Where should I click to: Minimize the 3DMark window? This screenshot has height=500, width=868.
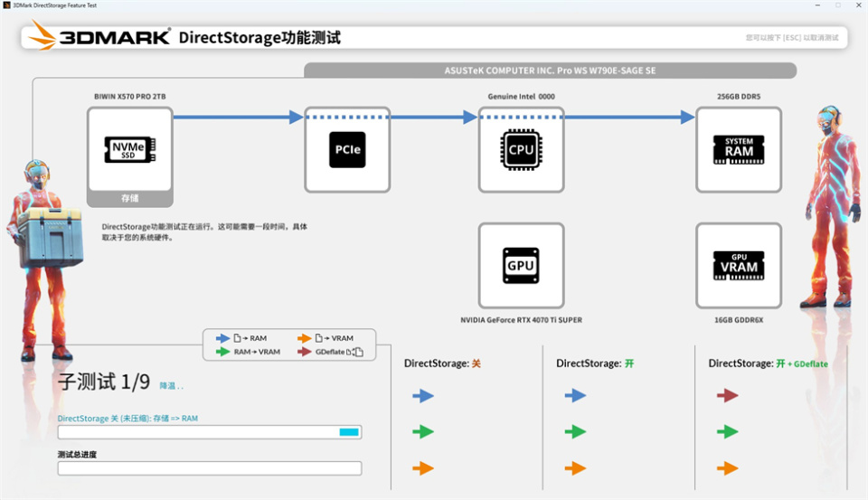tap(817, 5)
